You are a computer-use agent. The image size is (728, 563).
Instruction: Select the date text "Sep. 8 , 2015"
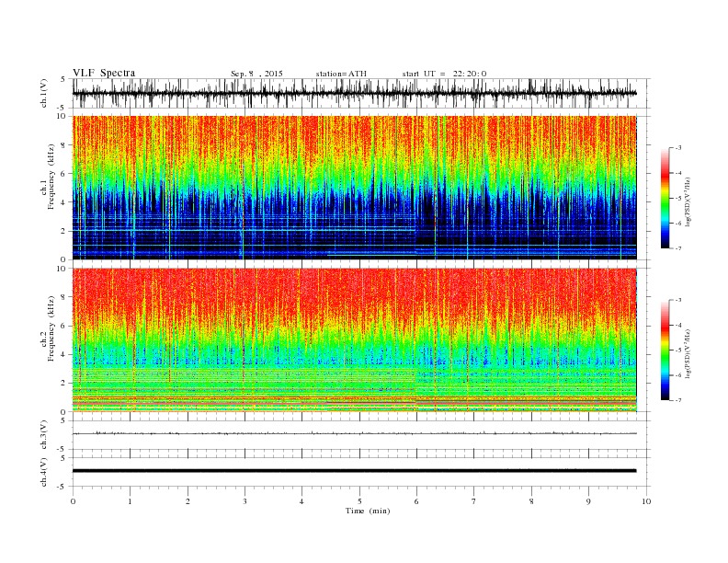pyautogui.click(x=256, y=74)
